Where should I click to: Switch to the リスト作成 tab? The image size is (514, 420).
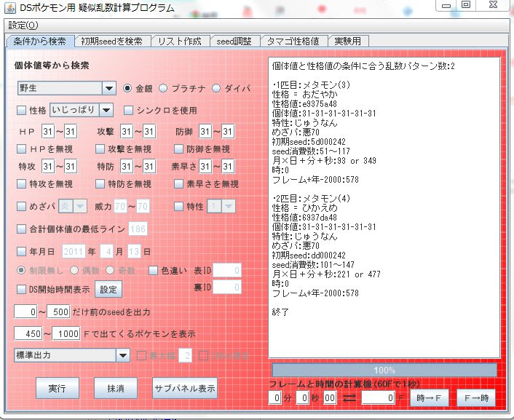180,41
